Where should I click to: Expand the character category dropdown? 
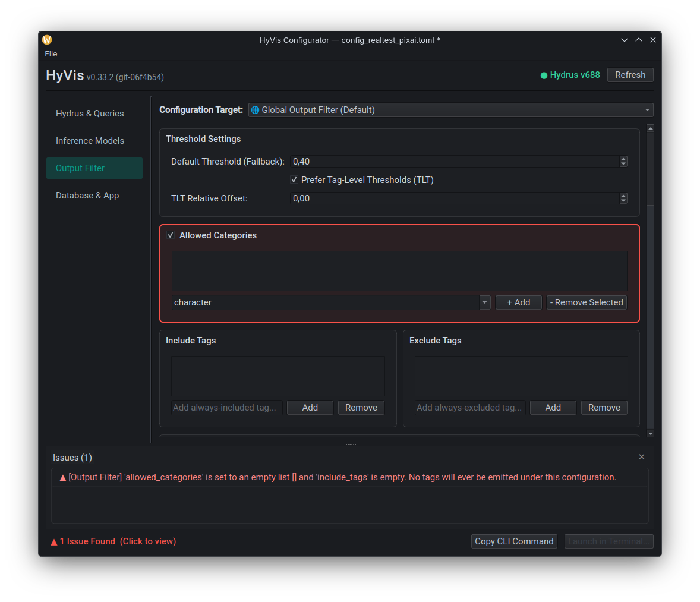click(x=484, y=302)
